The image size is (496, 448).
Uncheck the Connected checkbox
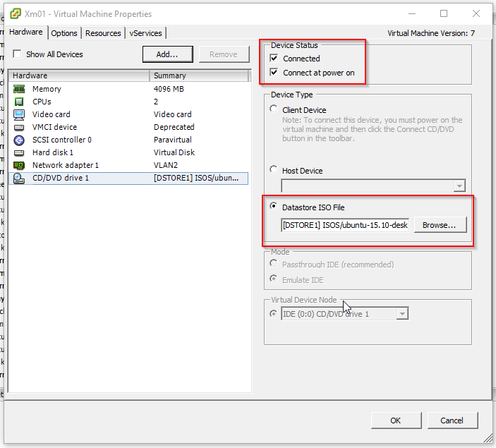point(274,59)
